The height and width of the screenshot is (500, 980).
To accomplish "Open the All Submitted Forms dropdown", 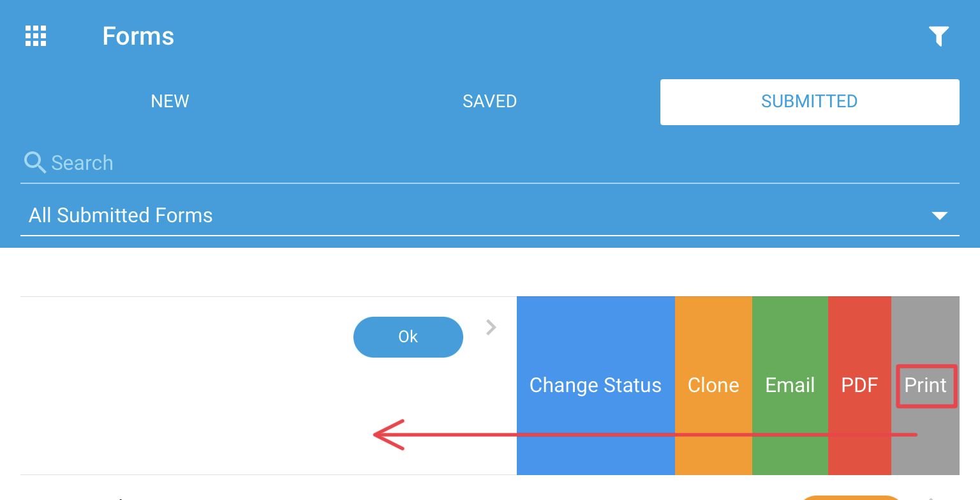I will tap(940, 216).
